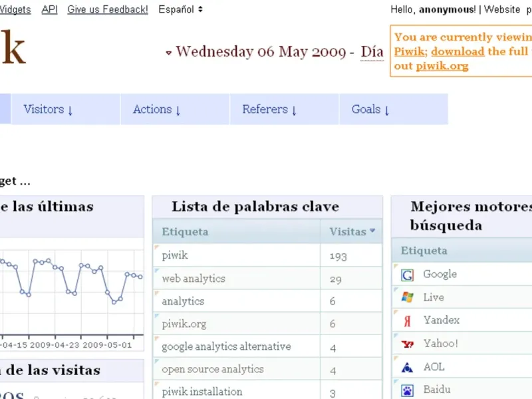Click the 2009-04-23 label on the chart axis
Image resolution: width=532 pixels, height=399 pixels.
[x=55, y=345]
